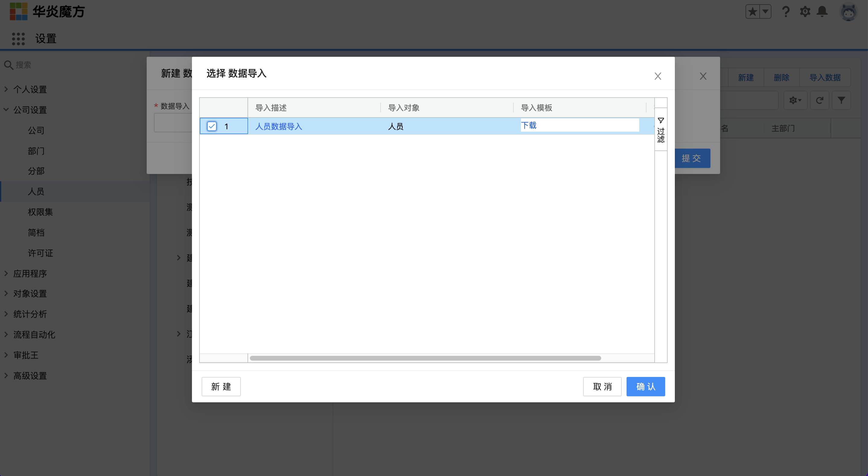Open the user avatar menu

848,12
